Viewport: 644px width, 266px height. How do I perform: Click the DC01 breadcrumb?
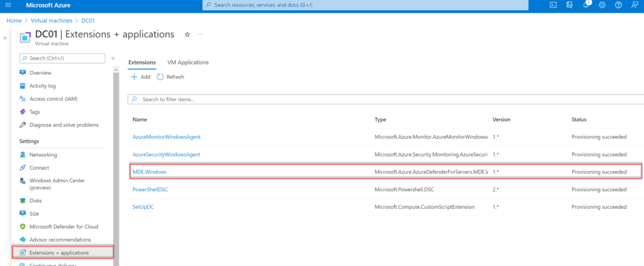pyautogui.click(x=88, y=21)
